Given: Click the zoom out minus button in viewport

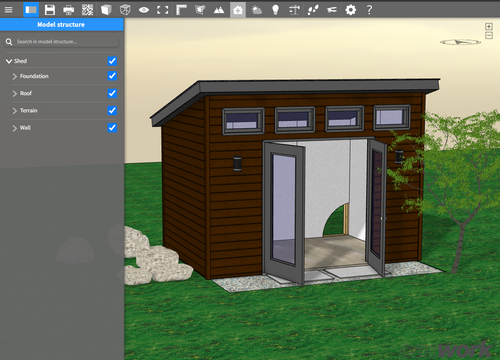Looking at the screenshot, I should (x=489, y=35).
